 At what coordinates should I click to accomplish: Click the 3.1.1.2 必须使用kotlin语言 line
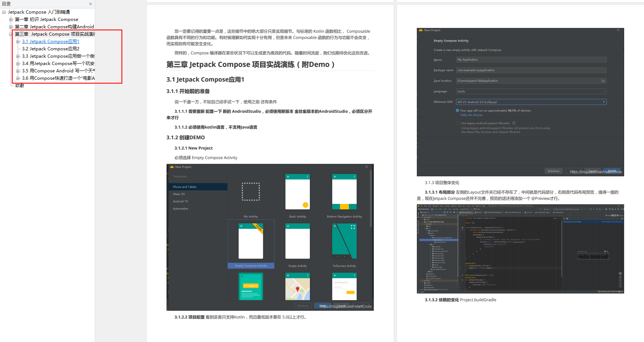pos(216,127)
